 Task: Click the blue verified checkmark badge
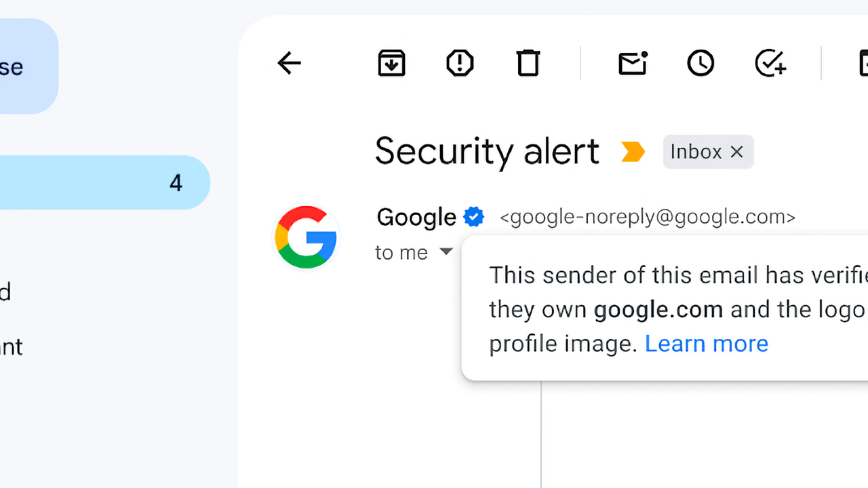(x=473, y=218)
